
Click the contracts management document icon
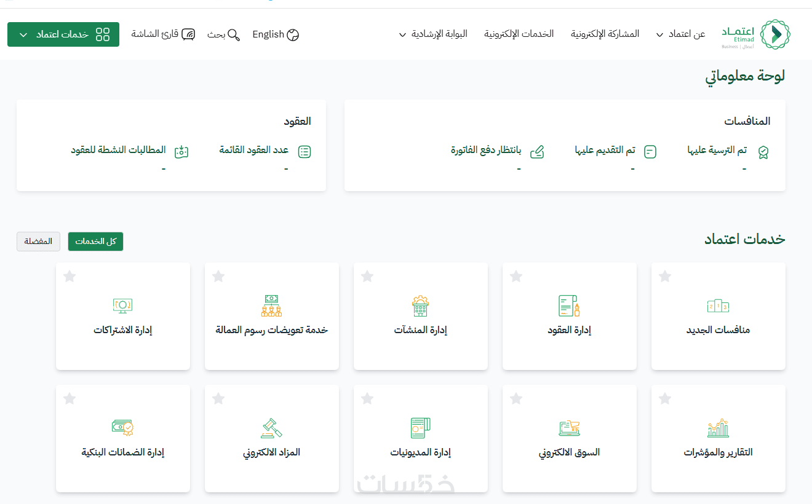click(569, 305)
